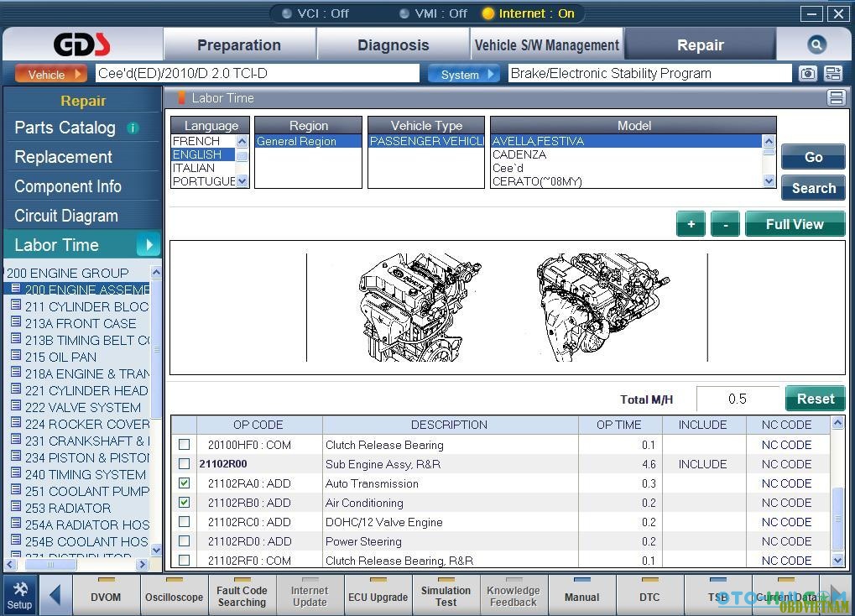Click list icon for 222 VALVE SYSTEM
This screenshot has width=855, height=616.
tap(16, 405)
